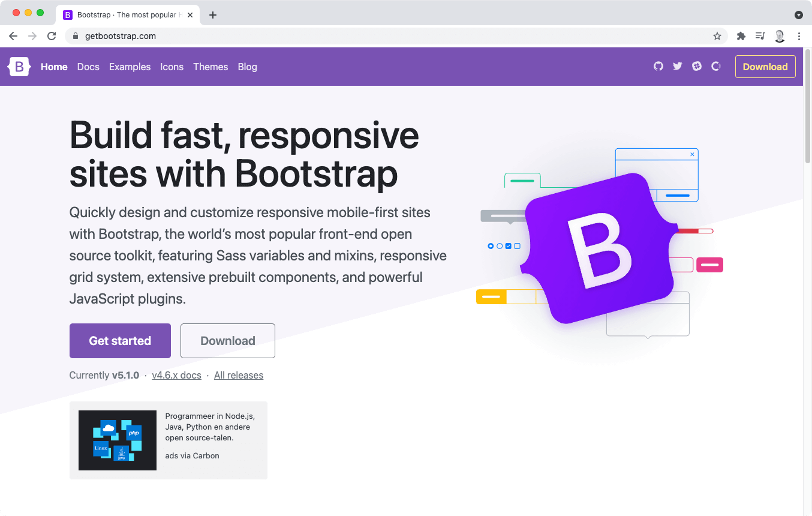Screen dimensions: 812x516
Task: Open the media controls icon
Action: click(760, 36)
